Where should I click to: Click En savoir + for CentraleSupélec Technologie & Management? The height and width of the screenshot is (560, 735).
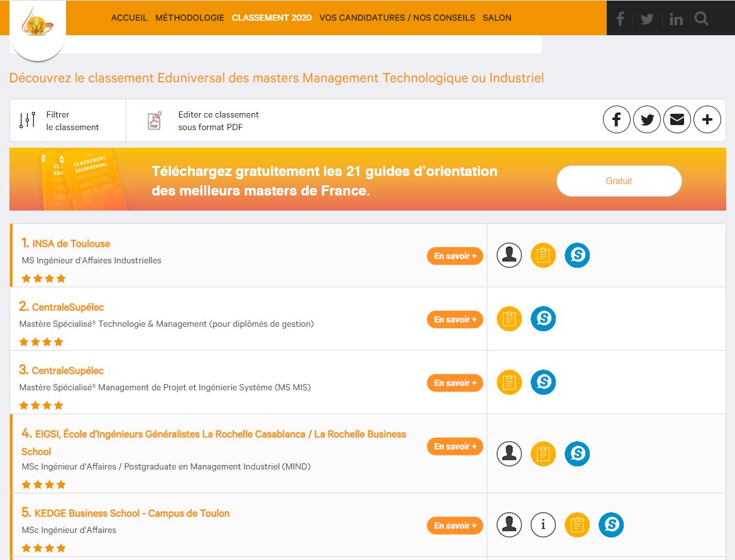pos(455,319)
